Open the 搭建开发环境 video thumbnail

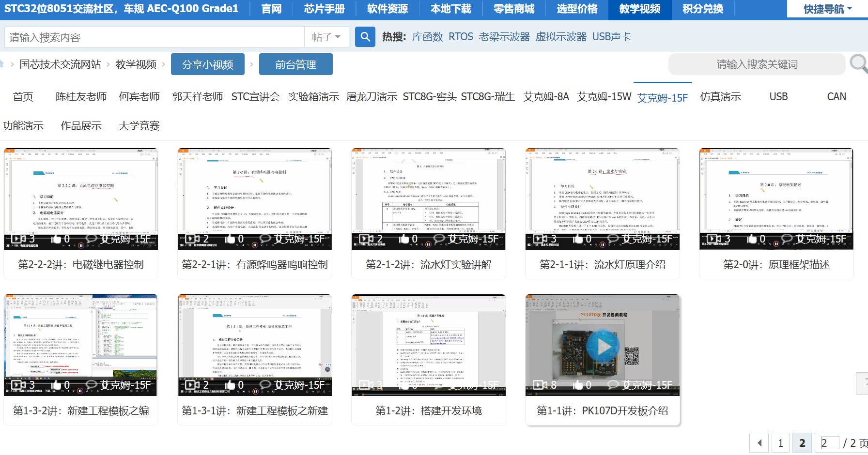(428, 345)
